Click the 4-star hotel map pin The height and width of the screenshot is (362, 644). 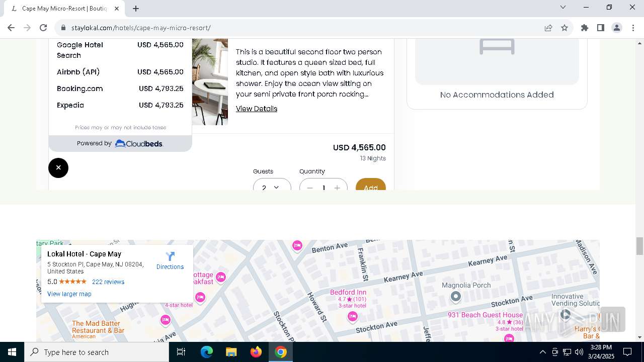200,297
